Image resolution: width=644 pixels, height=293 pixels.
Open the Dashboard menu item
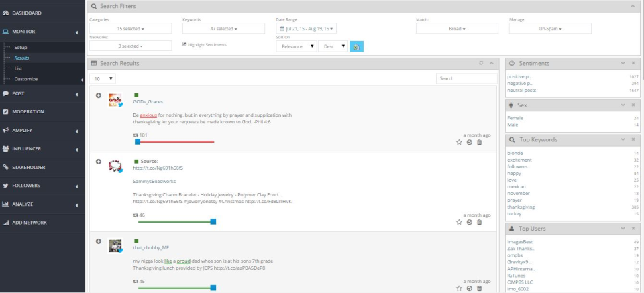point(27,13)
